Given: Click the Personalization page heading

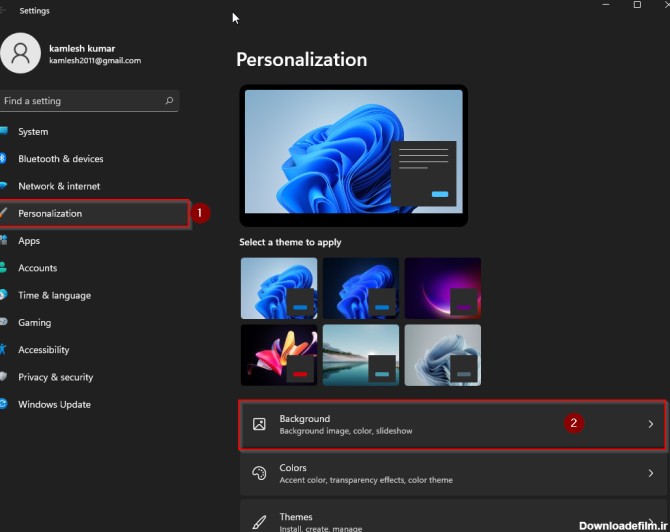Looking at the screenshot, I should pos(302,59).
